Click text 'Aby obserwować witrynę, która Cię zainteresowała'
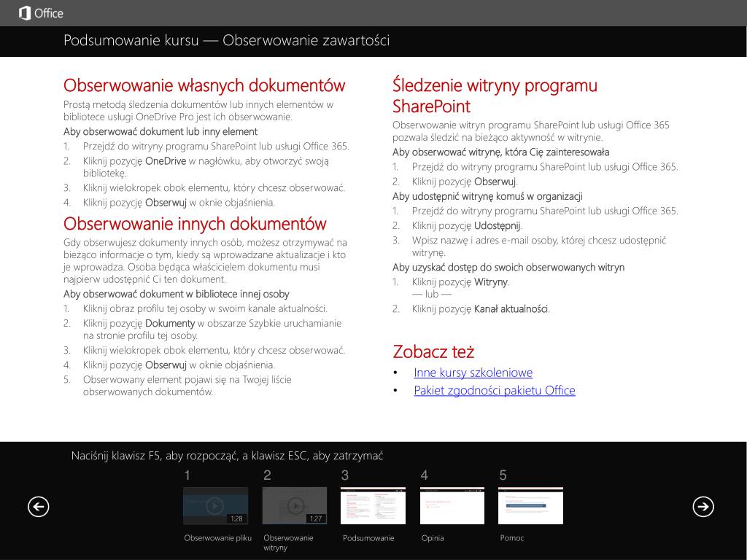Screen dimensions: 747x560 tap(500, 152)
